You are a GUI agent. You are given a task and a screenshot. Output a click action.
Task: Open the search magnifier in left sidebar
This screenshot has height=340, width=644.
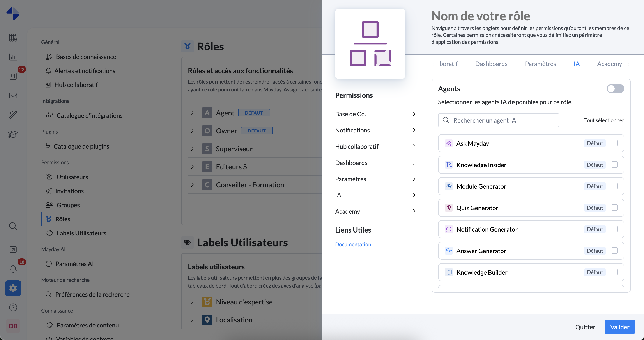(13, 226)
